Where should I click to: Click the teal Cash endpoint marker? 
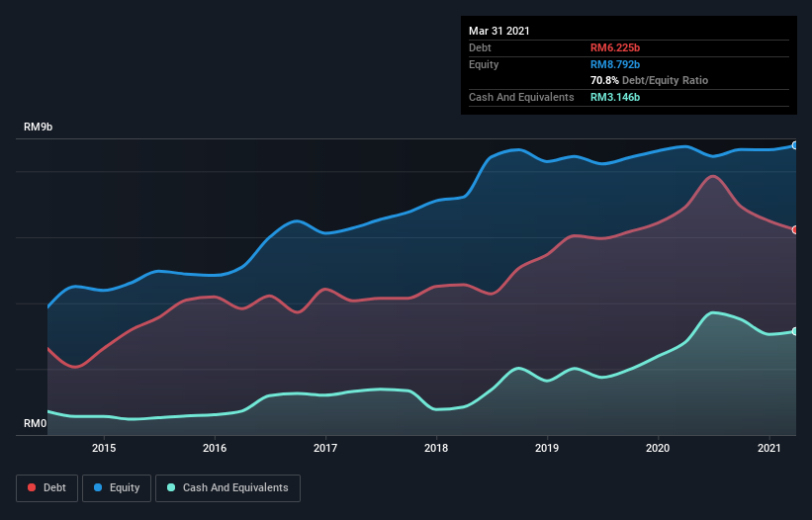(x=795, y=331)
